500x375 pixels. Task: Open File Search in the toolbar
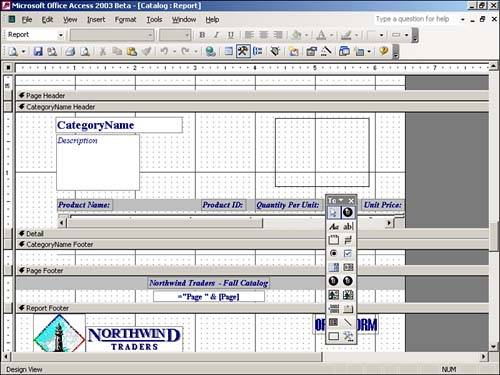coord(52,51)
